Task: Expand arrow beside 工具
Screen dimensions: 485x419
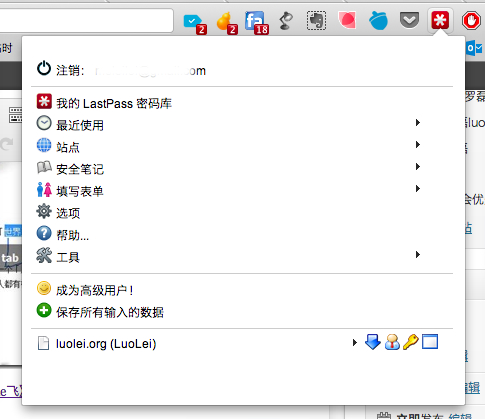Action: point(418,255)
